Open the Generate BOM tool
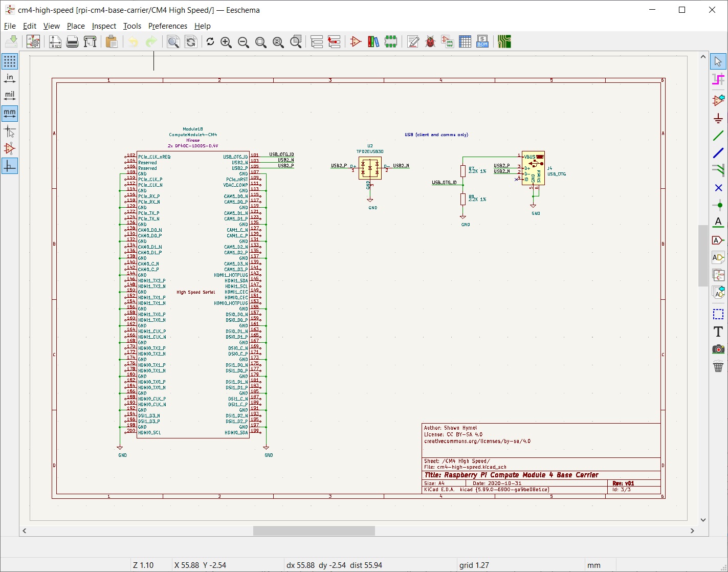This screenshot has width=728, height=572. (x=482, y=41)
